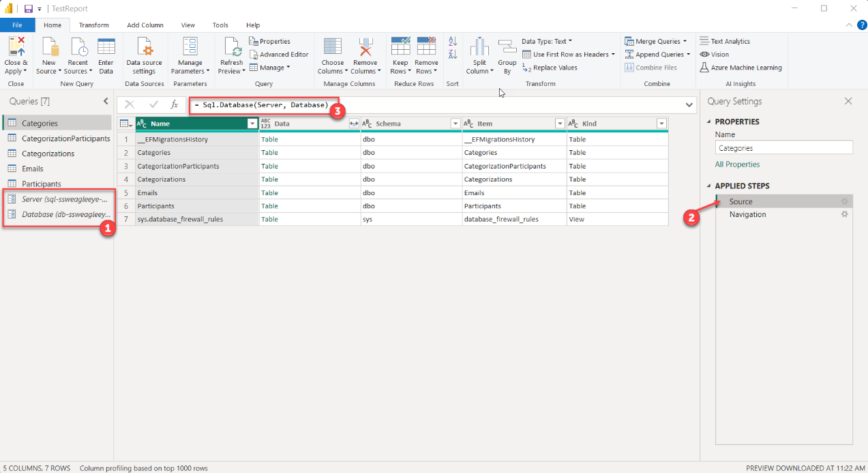
Task: Open the Add Column tab
Action: pyautogui.click(x=145, y=25)
